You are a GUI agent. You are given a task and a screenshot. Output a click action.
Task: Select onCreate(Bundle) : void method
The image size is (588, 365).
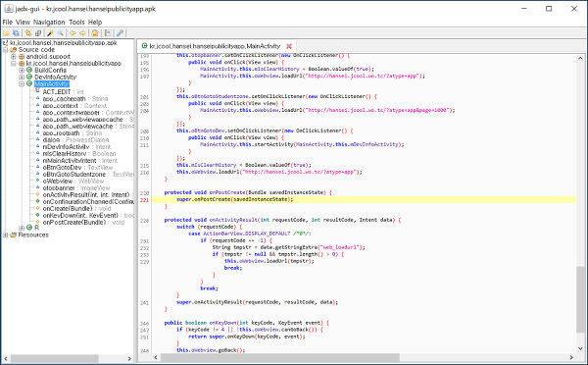point(76,208)
